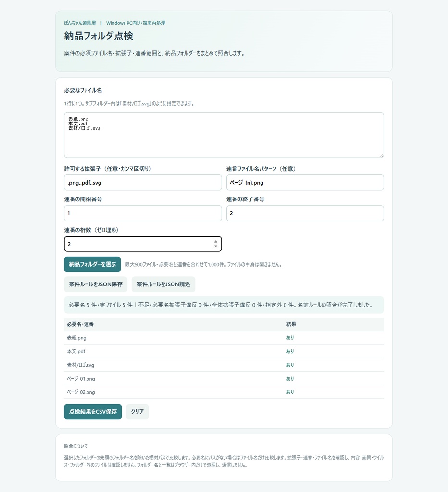Screen dimensions: 448x492
Task: Click the あり result for 素材/ロゴ.svg
Action: pyautogui.click(x=290, y=365)
